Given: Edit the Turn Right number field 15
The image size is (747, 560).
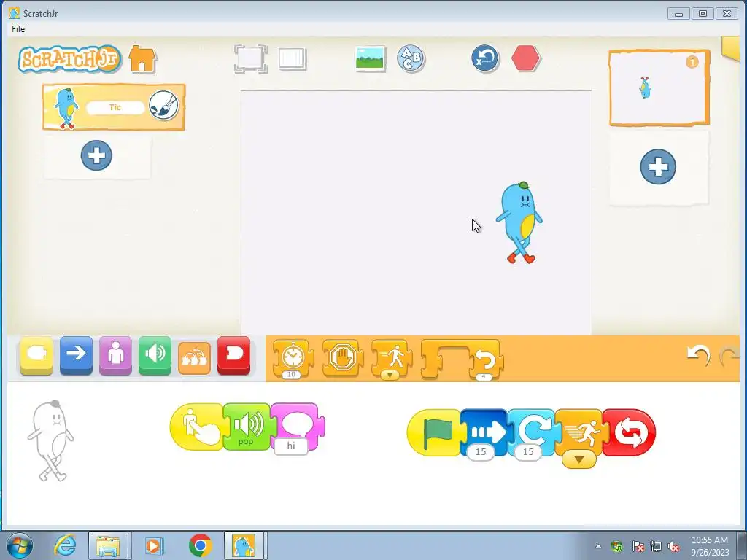Looking at the screenshot, I should (x=528, y=451).
